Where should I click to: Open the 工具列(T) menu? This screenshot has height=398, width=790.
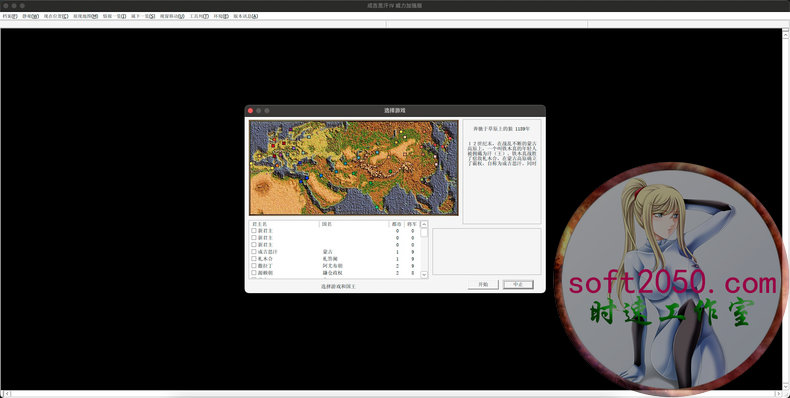[199, 16]
